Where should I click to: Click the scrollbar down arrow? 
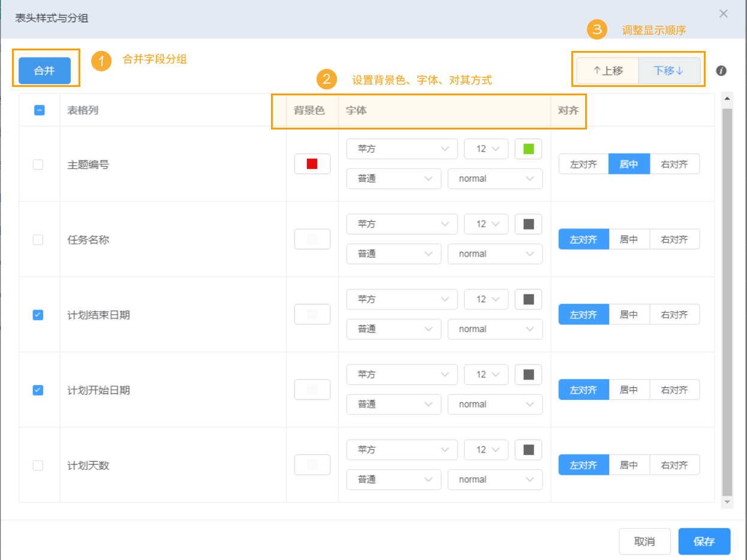coord(727,501)
